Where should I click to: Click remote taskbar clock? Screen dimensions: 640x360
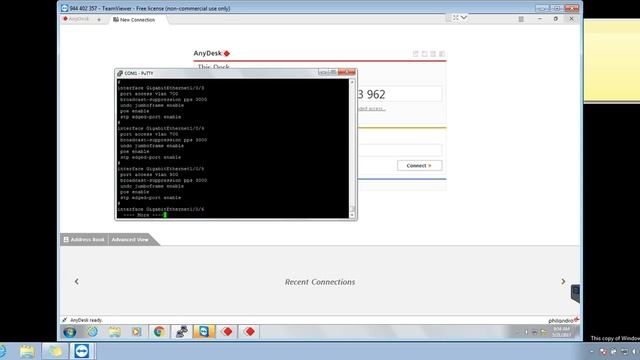point(562,332)
